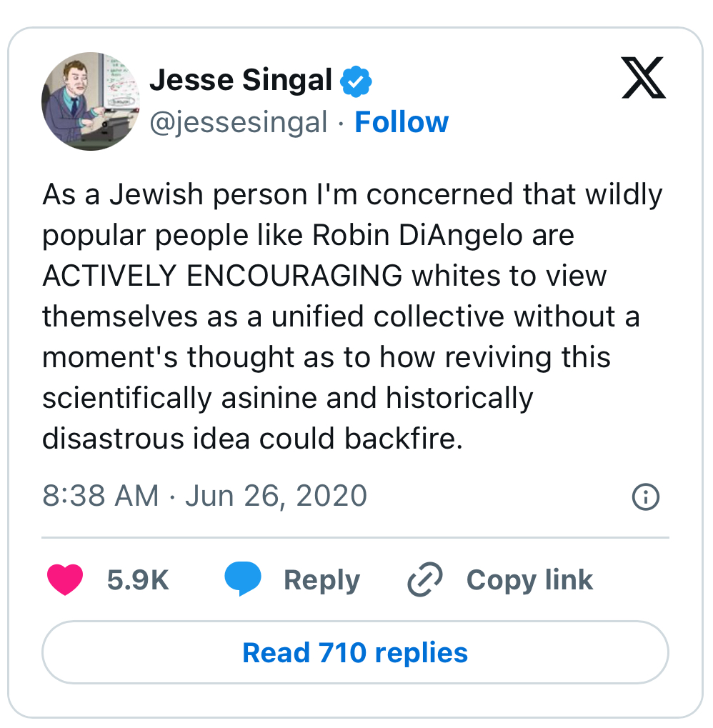
Task: Click the Copy link text
Action: pyautogui.click(x=529, y=580)
